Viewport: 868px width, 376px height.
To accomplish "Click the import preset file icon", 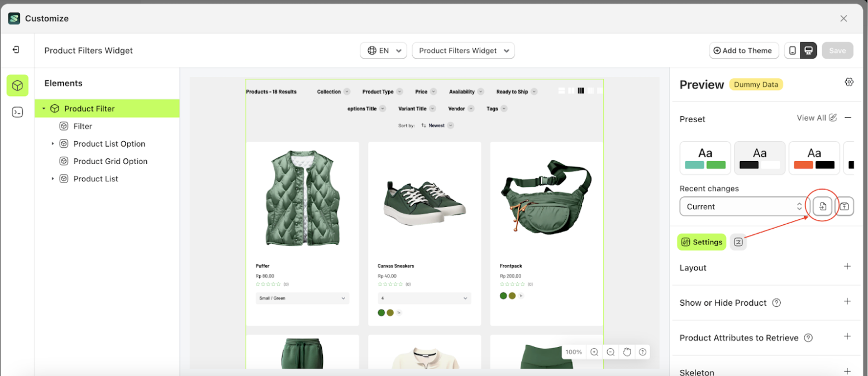I will pyautogui.click(x=822, y=206).
